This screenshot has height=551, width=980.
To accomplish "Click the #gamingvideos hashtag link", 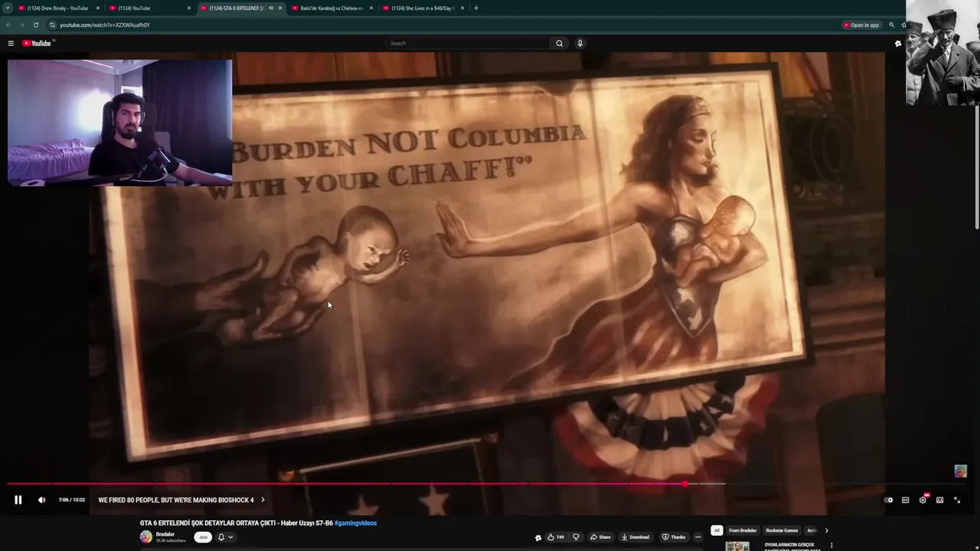I will click(355, 523).
